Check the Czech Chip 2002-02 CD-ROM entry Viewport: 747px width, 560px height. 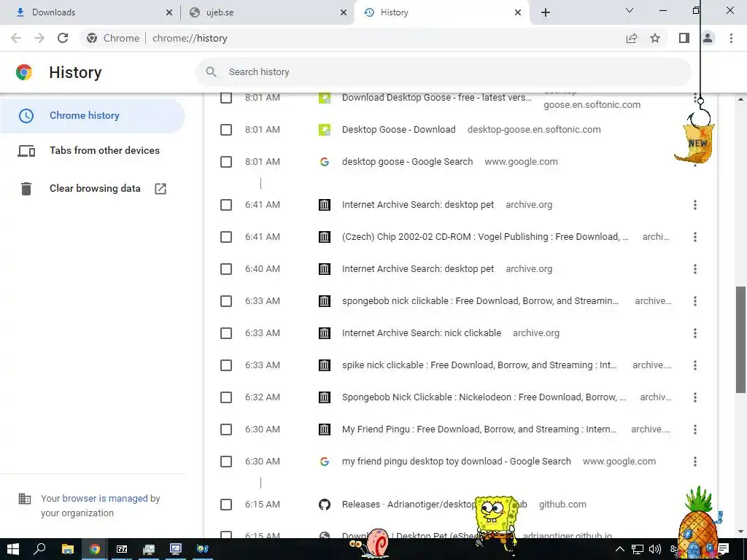226,237
